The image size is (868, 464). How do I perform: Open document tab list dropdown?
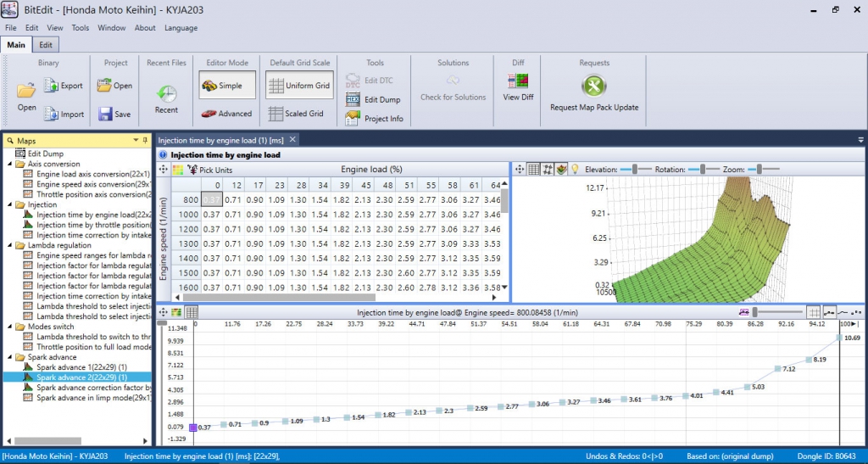pos(860,140)
